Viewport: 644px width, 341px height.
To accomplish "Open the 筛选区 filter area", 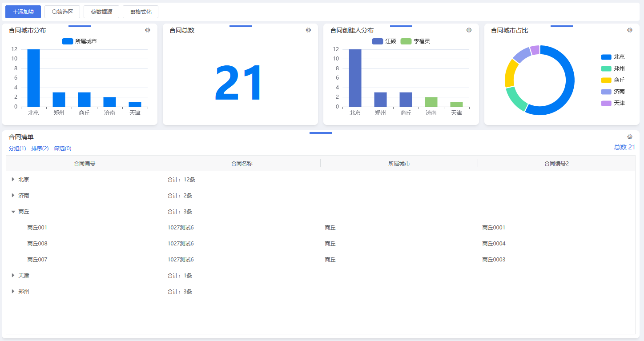I will (62, 12).
